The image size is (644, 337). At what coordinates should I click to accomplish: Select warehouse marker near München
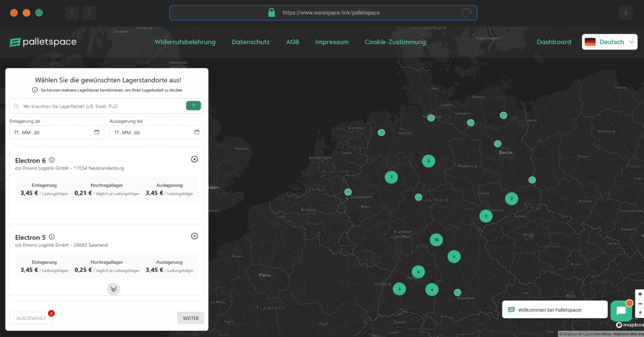pyautogui.click(x=457, y=292)
